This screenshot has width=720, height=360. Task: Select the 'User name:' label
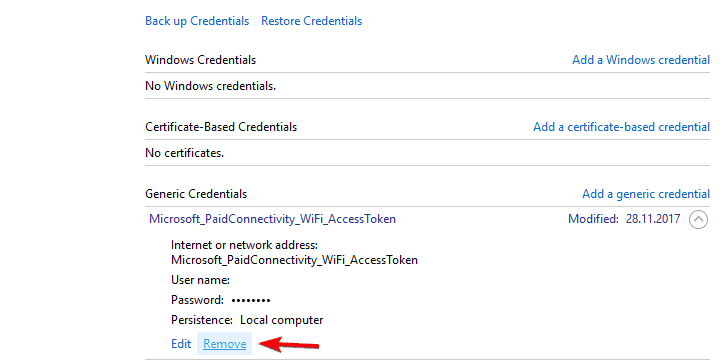201,280
